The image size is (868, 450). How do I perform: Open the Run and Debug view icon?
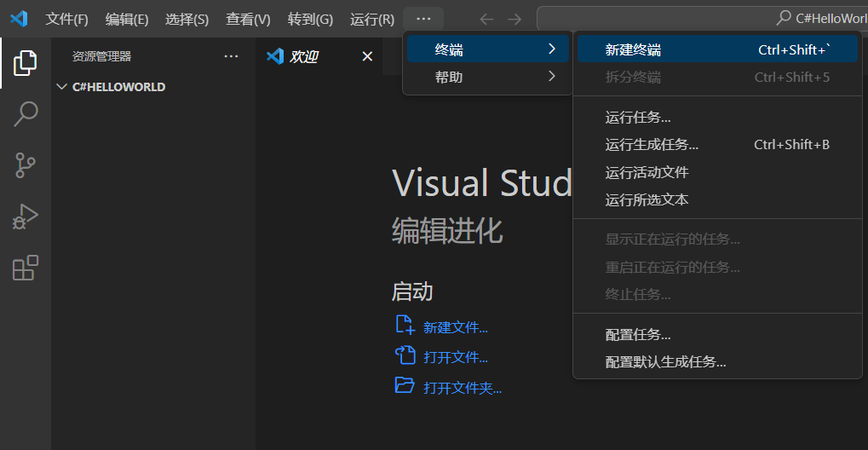click(26, 216)
